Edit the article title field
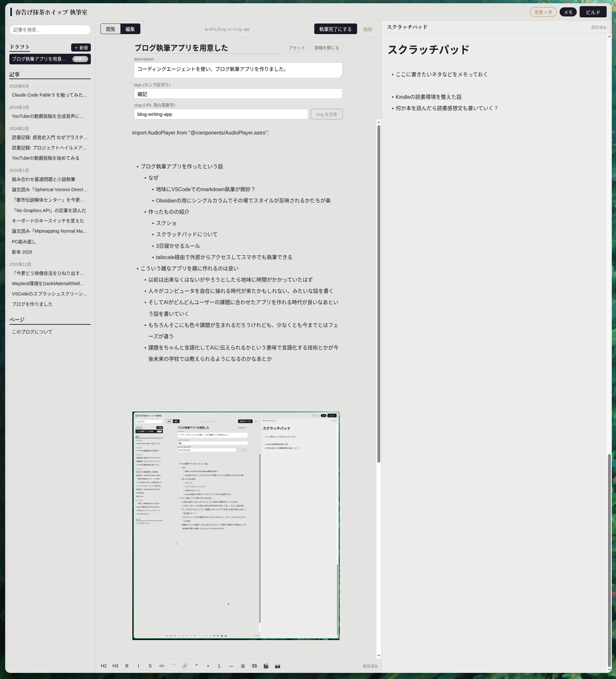This screenshot has width=616, height=679. coord(208,48)
